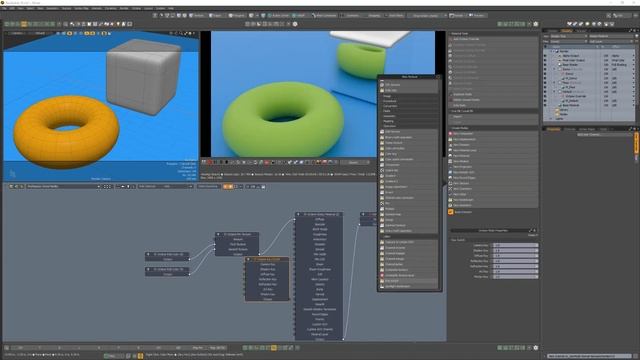Click the Diffuse input on Octane material node
The image size is (640, 360).
pyautogui.click(x=320, y=220)
